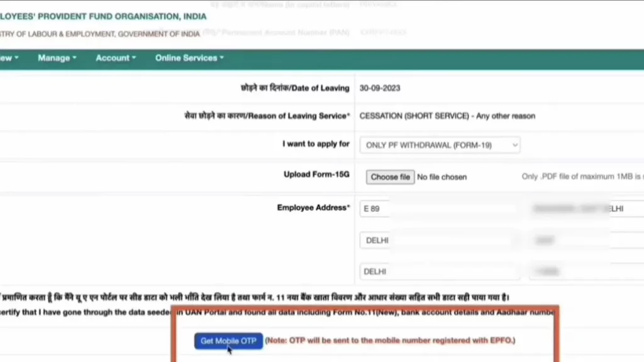The width and height of the screenshot is (644, 362).
Task: Click the second DELHI address input field
Action: coord(438,271)
